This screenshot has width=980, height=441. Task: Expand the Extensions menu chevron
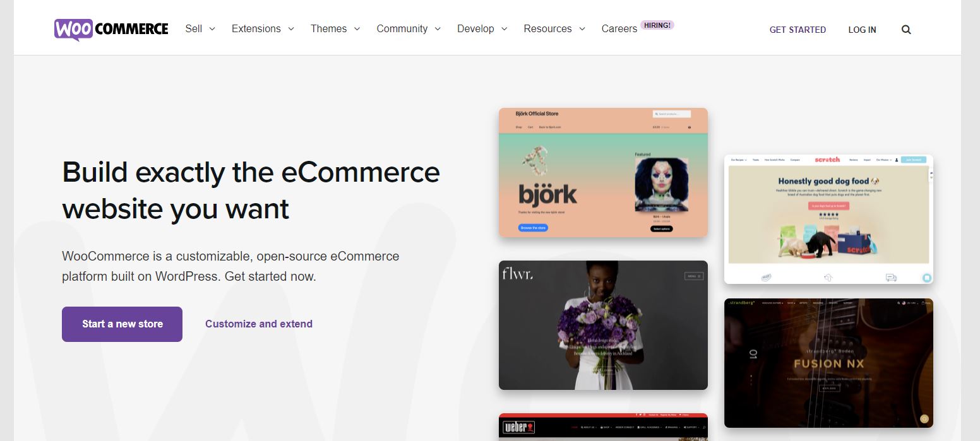point(291,29)
